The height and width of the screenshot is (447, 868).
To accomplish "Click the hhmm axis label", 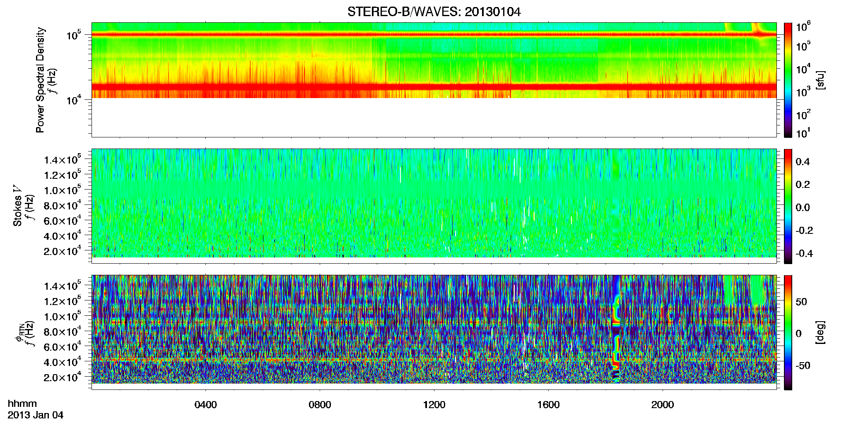I will [22, 404].
